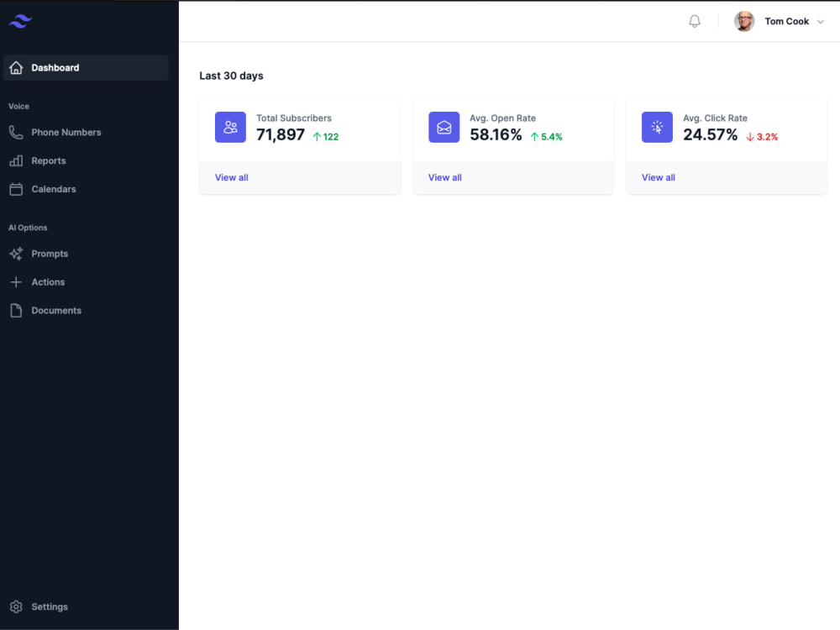Expand the user menu chevron

[x=820, y=22]
